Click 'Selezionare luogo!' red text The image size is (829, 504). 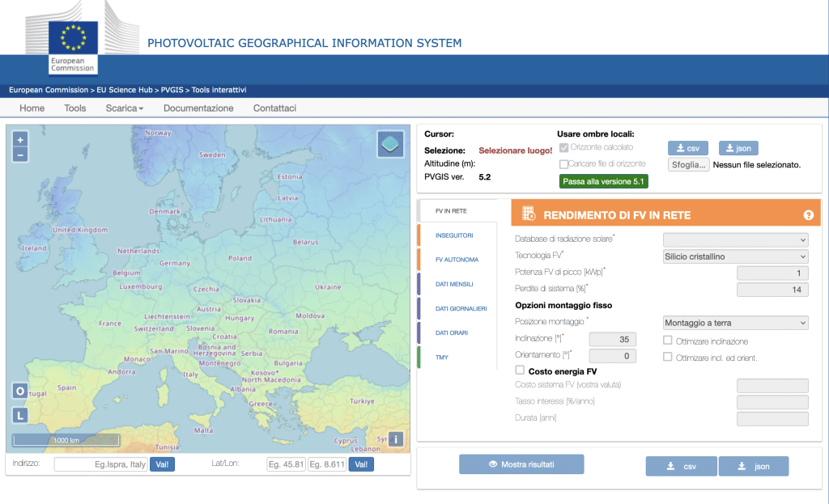click(516, 150)
